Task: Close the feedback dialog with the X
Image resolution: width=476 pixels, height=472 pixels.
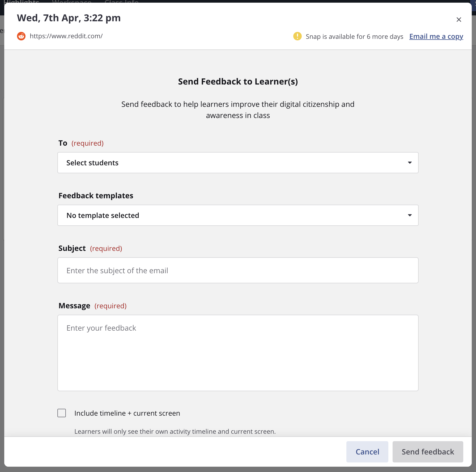Action: click(x=459, y=20)
